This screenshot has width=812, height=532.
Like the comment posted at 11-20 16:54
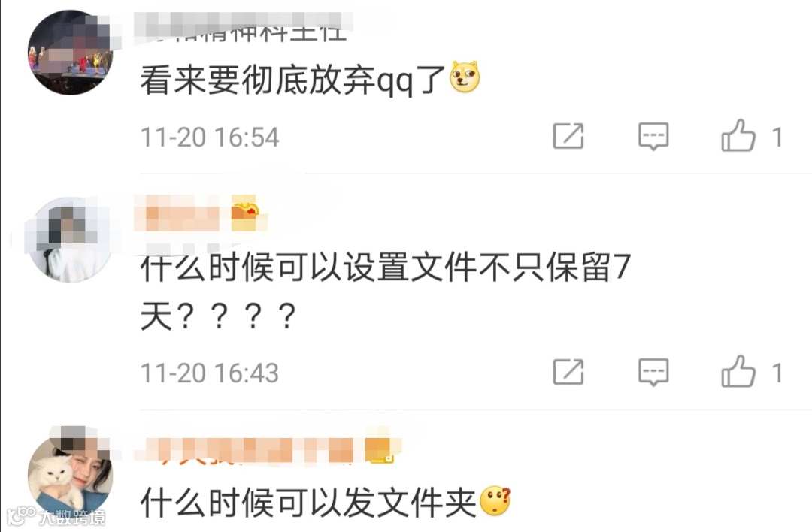(738, 136)
